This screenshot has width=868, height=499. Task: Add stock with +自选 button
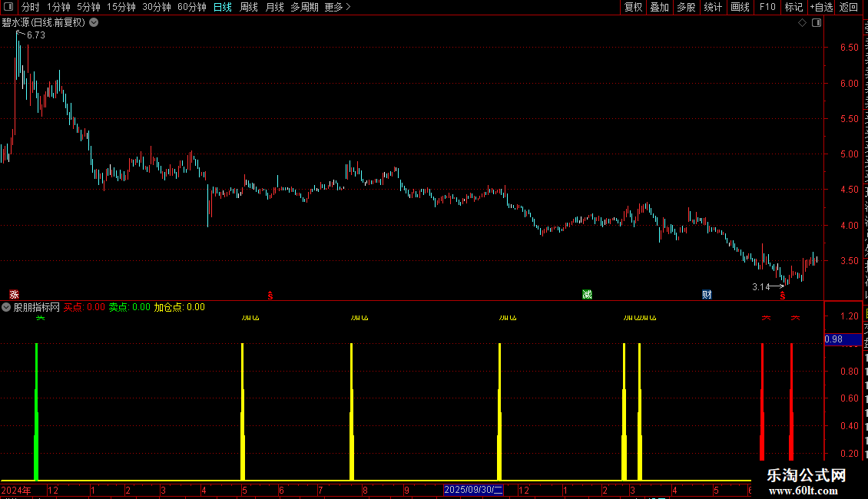[x=821, y=7]
